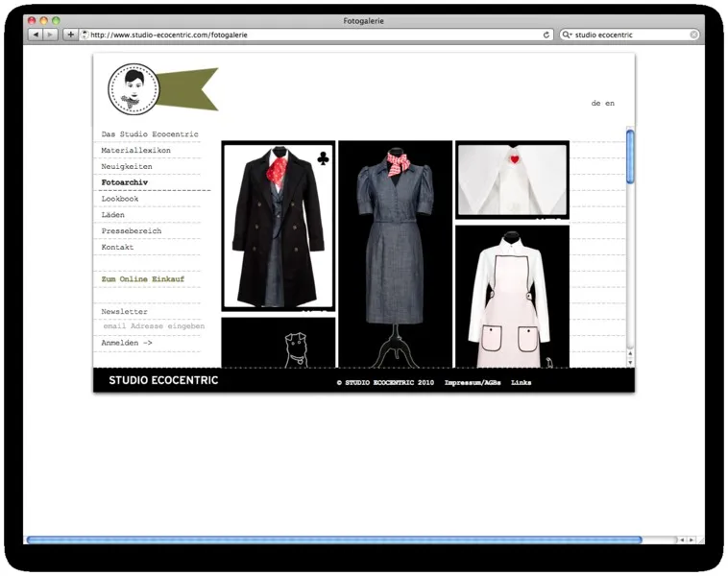The height and width of the screenshot is (576, 728).
Task: Reload the page with the refresh icon
Action: pos(546,35)
